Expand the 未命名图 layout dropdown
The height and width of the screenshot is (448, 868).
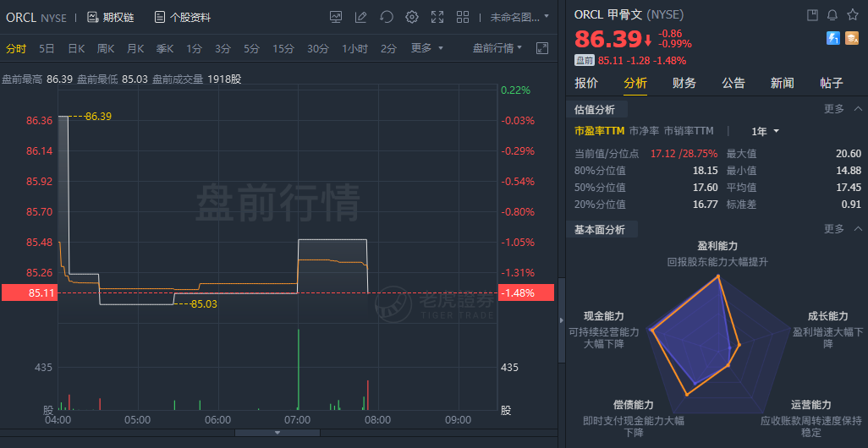click(x=519, y=17)
